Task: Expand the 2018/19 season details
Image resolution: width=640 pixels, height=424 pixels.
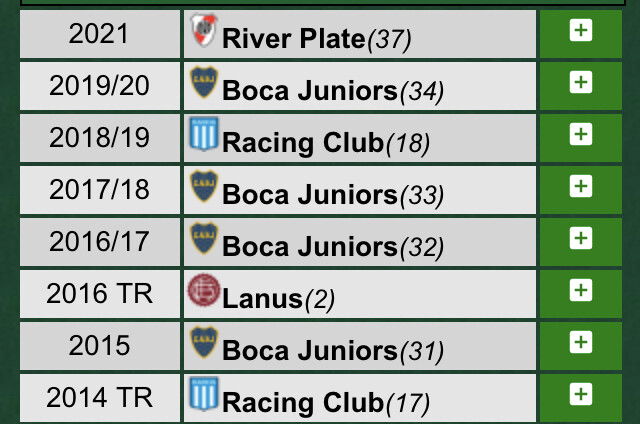Action: coord(580,134)
